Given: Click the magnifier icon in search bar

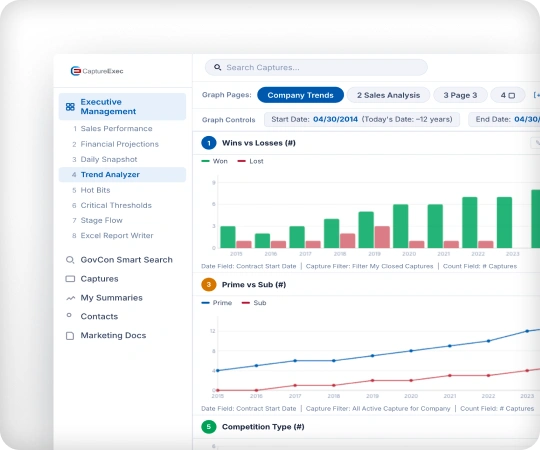Looking at the screenshot, I should tap(217, 67).
